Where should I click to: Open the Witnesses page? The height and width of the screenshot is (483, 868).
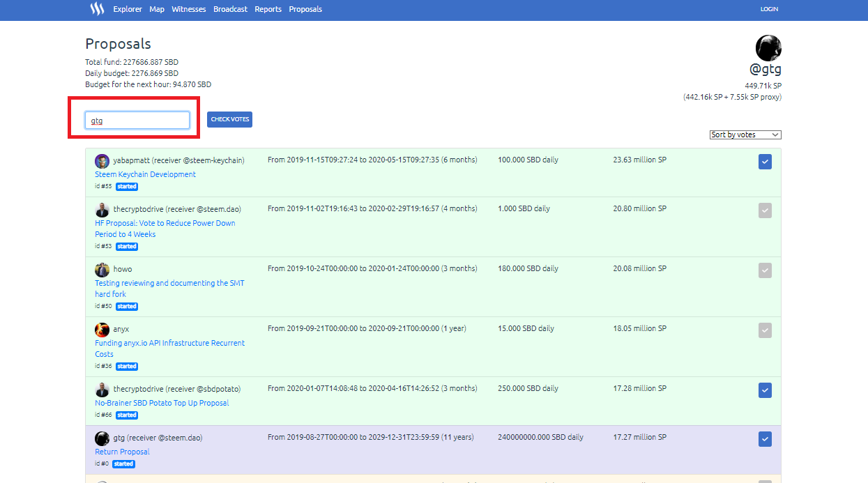[189, 9]
